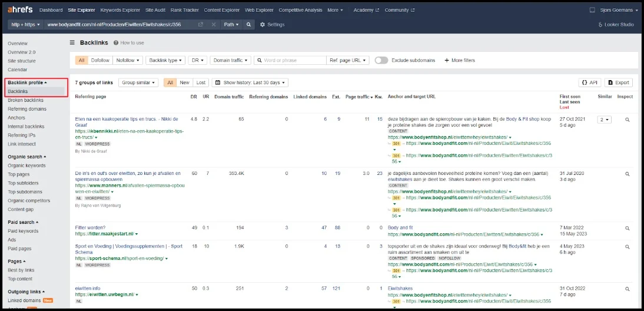Open the http + https protocol dropdown

[25, 25]
